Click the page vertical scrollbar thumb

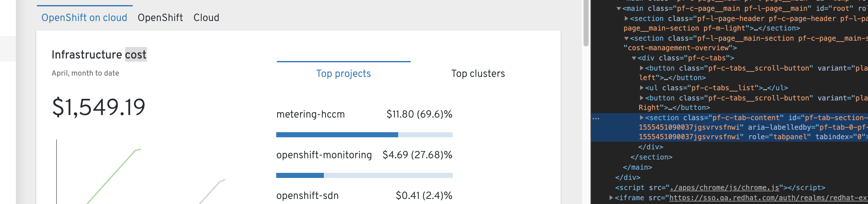pos(586,22)
